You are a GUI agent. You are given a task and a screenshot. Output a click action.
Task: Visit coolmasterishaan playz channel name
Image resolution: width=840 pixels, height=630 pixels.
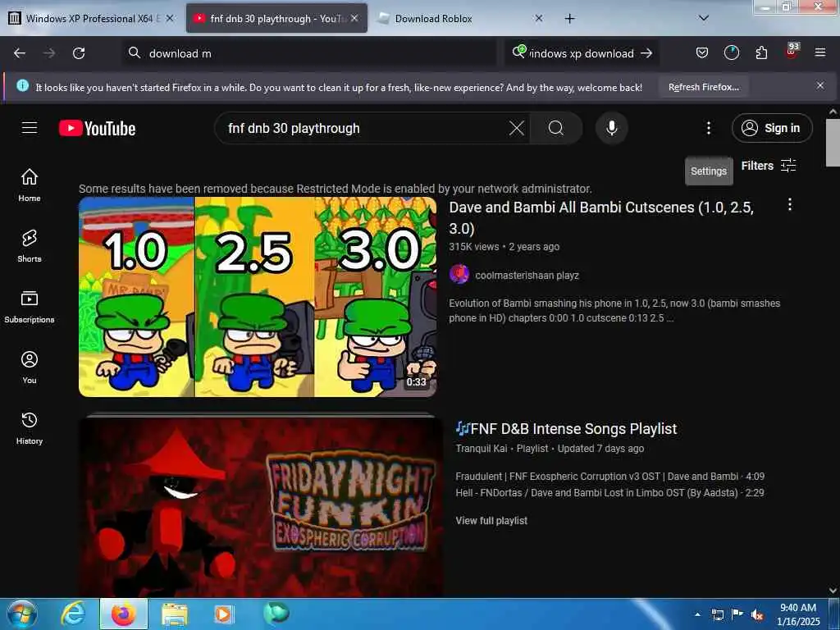coord(527,276)
